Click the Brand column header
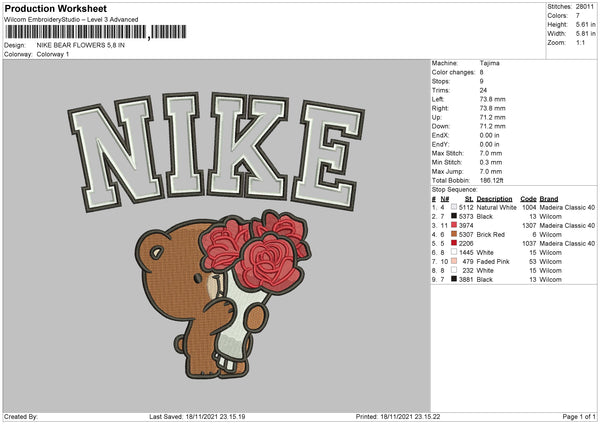This screenshot has width=600, height=424. (549, 199)
